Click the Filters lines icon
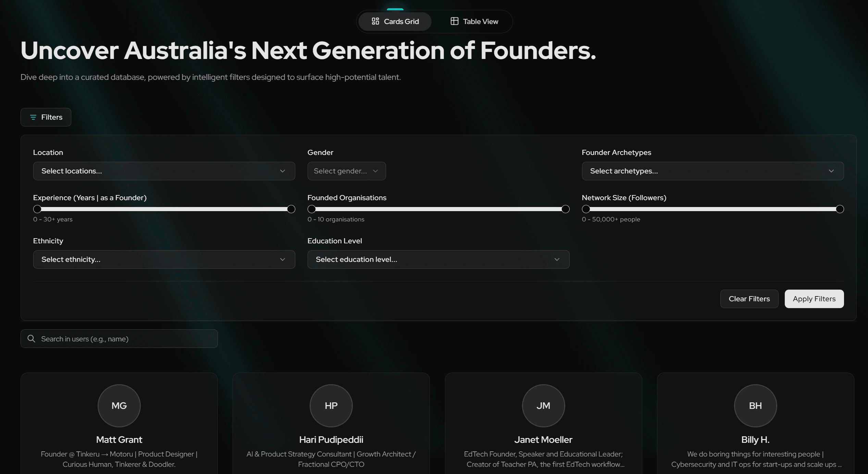Viewport: 868px width, 474px height. (33, 117)
